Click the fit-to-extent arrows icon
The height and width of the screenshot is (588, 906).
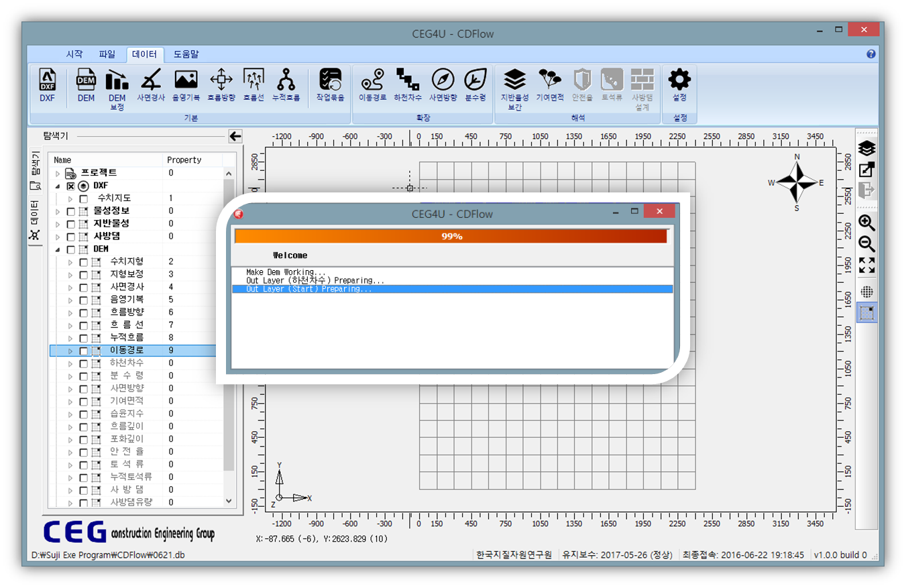866,265
